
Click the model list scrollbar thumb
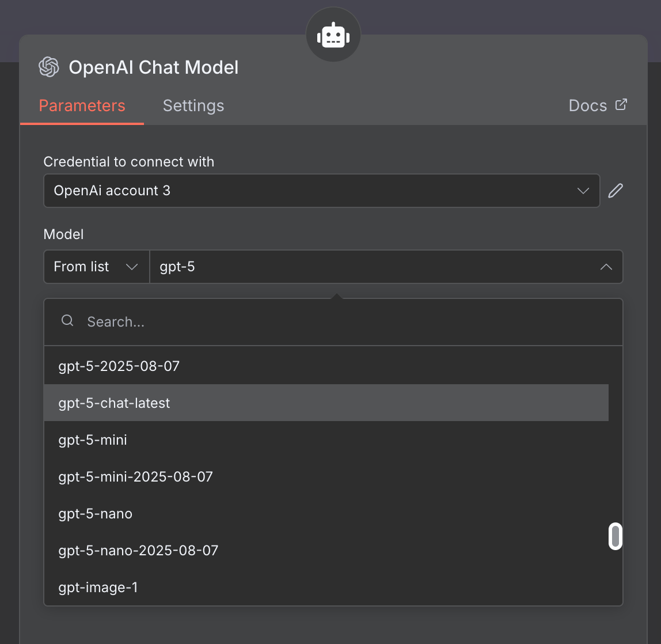[616, 536]
